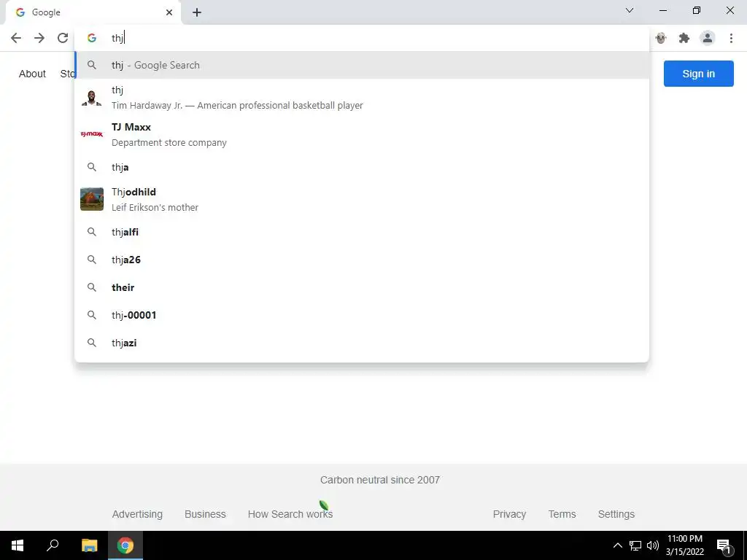Open the How Search works link

[290, 514]
